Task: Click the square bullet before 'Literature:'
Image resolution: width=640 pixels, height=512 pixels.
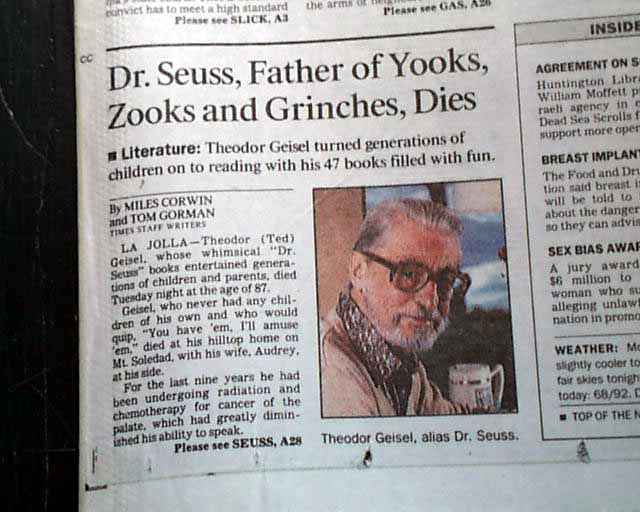Action: coord(113,156)
